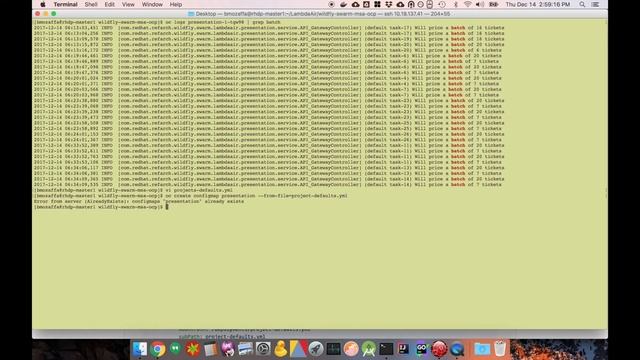This screenshot has height=360, width=640.
Task: Launch Android Studio from the Dock
Action: tap(368, 349)
